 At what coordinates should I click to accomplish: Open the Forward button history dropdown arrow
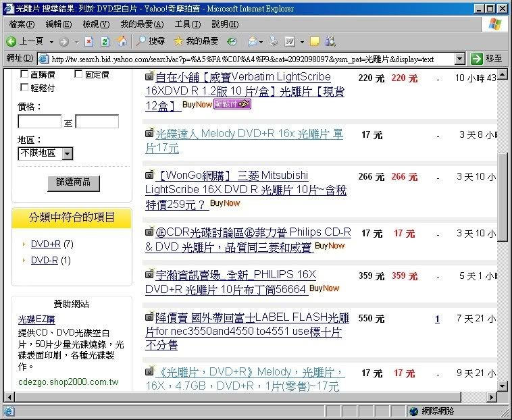[76, 42]
